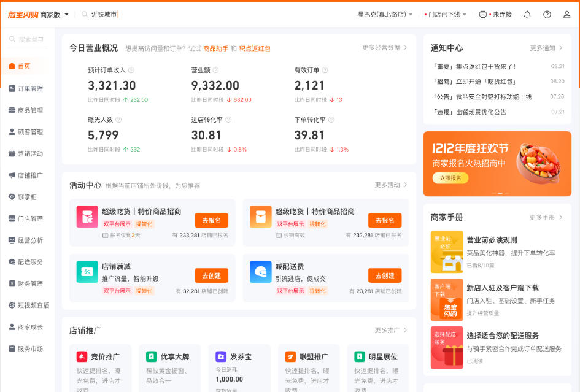
Task: Open 订单管理 in the sidebar
Action: click(x=28, y=88)
